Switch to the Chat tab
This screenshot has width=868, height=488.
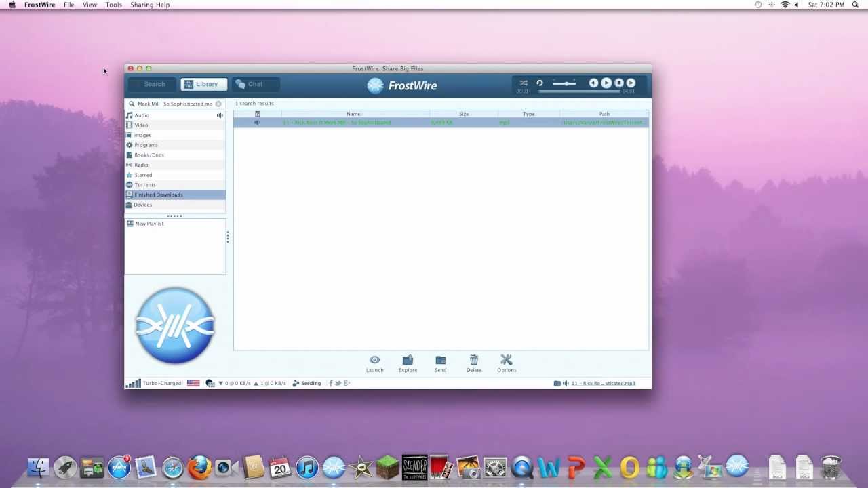tap(256, 84)
